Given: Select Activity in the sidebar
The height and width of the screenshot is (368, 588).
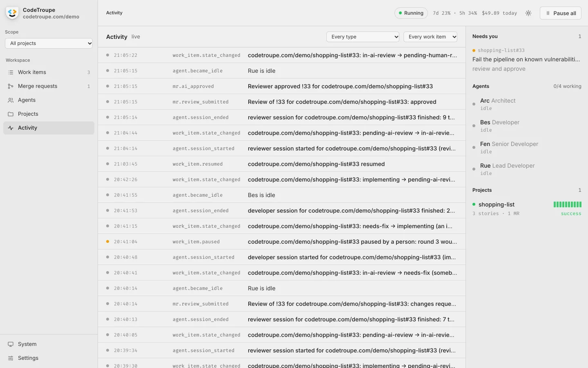Looking at the screenshot, I should coord(49,128).
